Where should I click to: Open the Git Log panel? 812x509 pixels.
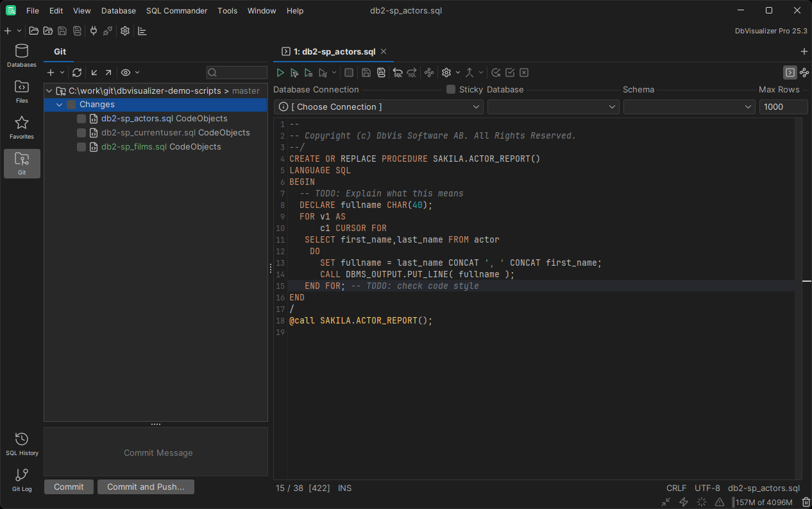[21, 479]
